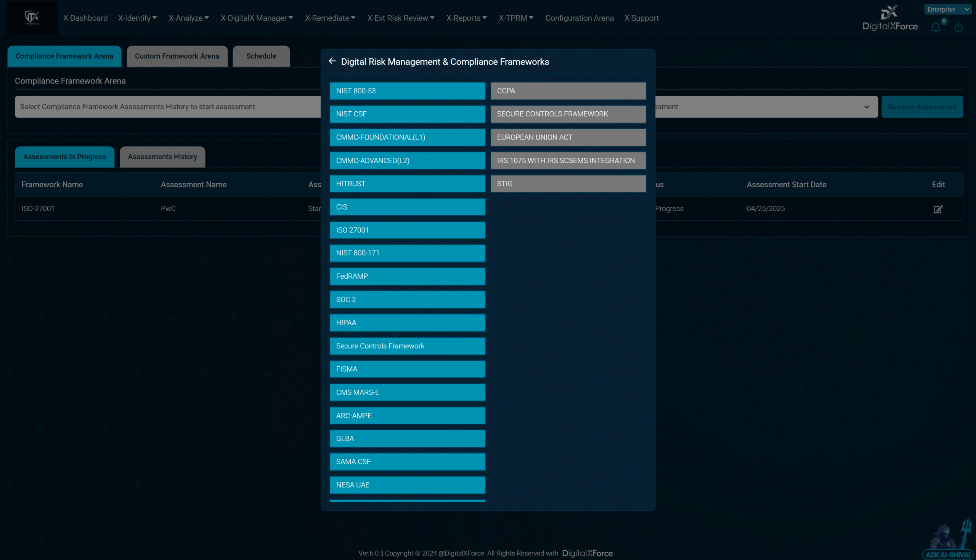Select Assessments In Progress tab
Viewport: 976px width, 560px height.
[64, 157]
